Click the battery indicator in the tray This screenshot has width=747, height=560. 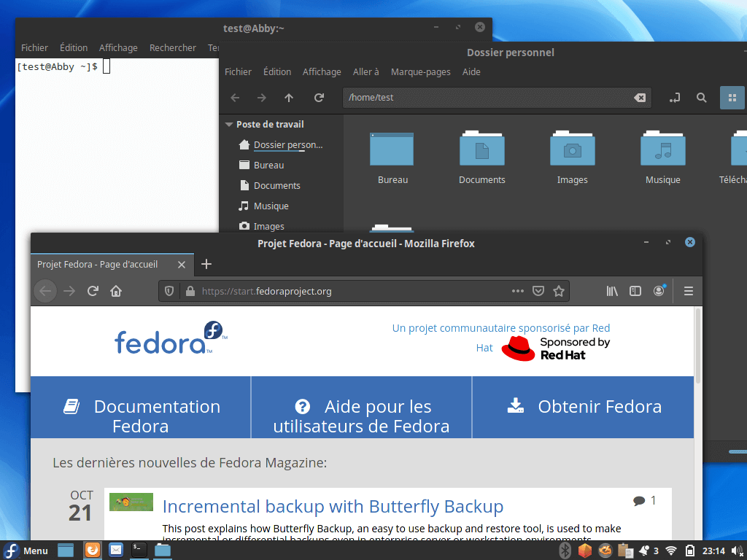click(690, 551)
